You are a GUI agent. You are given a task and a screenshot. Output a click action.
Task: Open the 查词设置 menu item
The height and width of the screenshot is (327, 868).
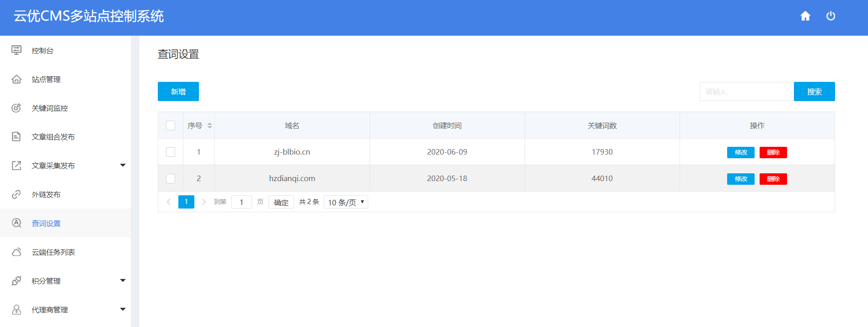[46, 223]
